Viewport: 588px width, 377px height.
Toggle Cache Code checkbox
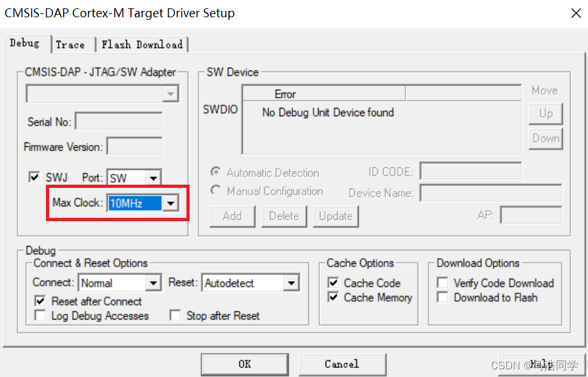333,282
